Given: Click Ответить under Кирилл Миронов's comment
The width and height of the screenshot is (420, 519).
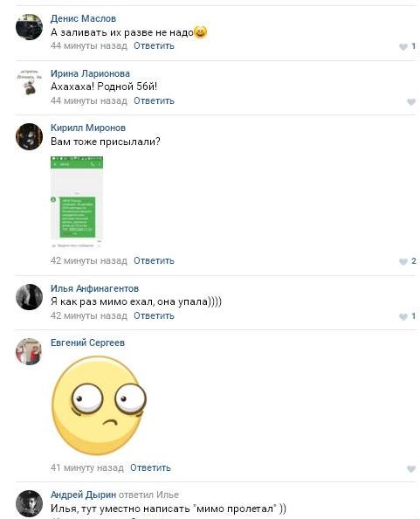Looking at the screenshot, I should click(x=154, y=261).
